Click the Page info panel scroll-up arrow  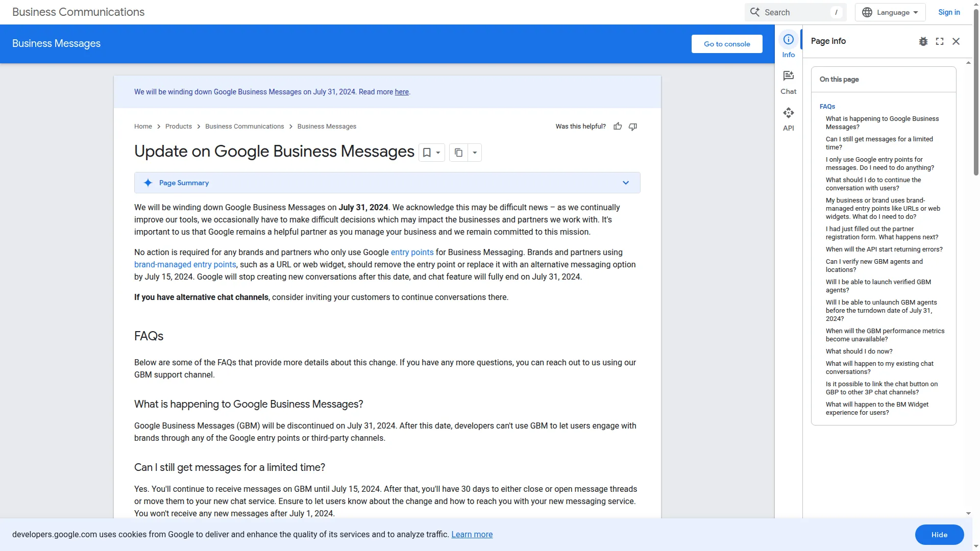click(968, 63)
